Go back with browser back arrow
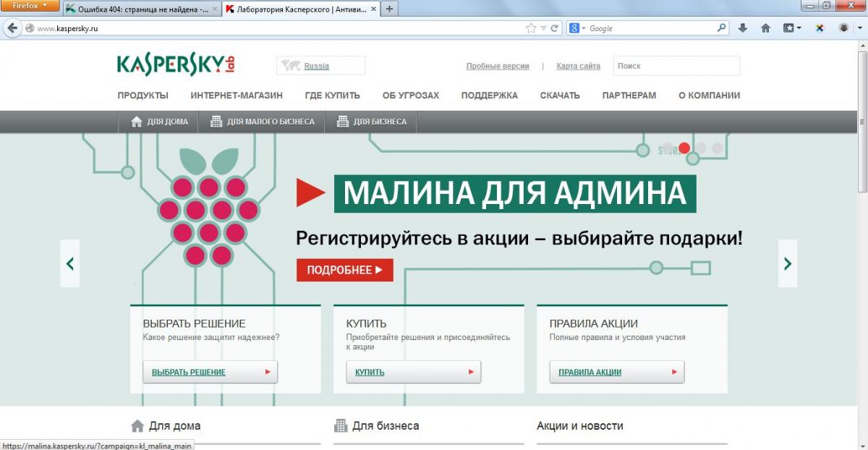Viewport: 868px width, 450px height. (12, 28)
